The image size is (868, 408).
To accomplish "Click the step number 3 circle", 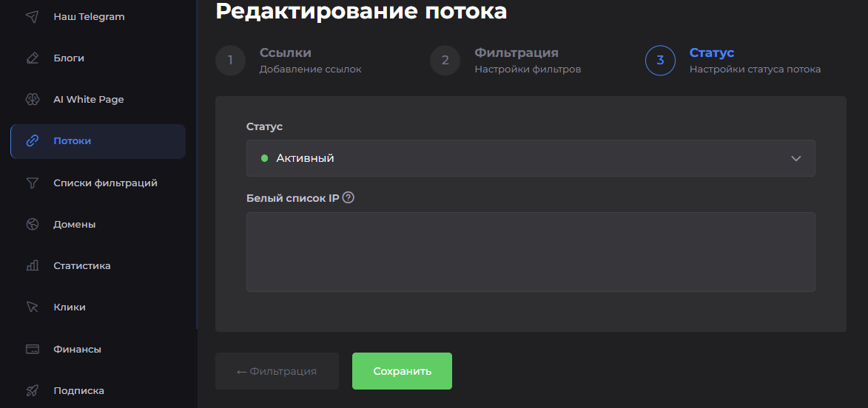I will pyautogui.click(x=660, y=61).
